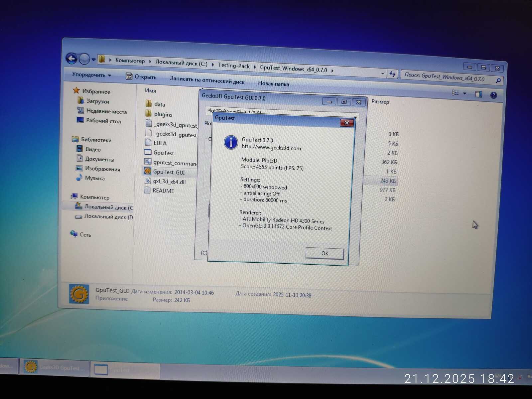
Task: Click the blue info icon in GpuTest dialog
Action: [231, 142]
